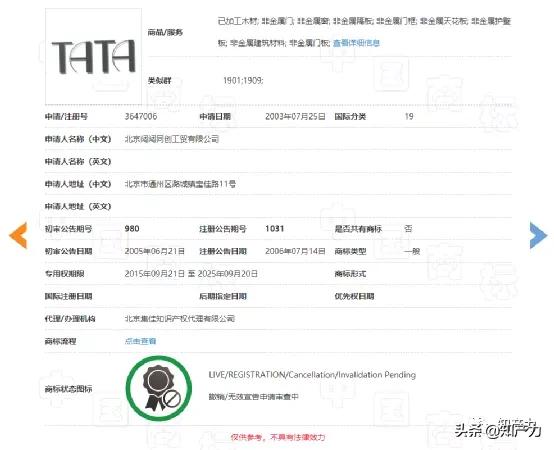Click the applicant address 北京市通州区潞城镇
The height and width of the screenshot is (450, 554).
click(x=180, y=184)
